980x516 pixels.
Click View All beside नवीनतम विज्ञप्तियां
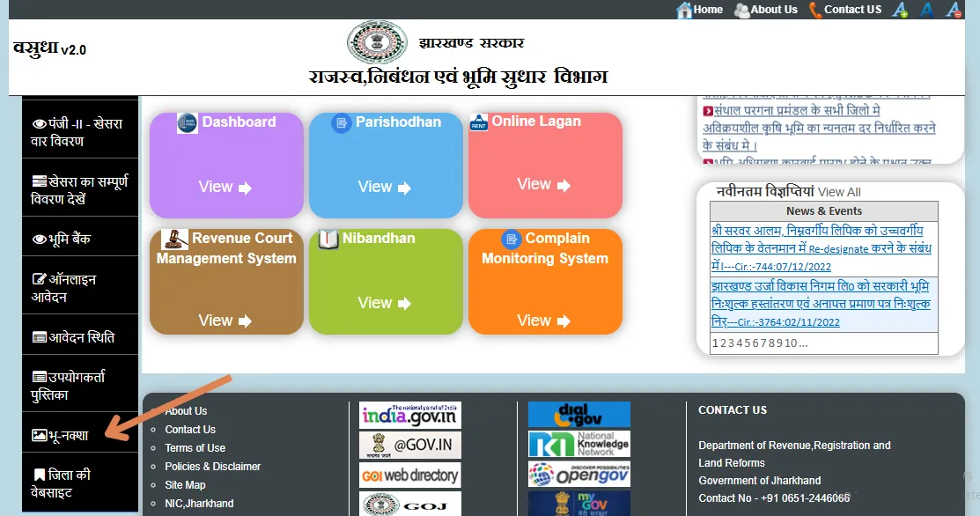[839, 193]
